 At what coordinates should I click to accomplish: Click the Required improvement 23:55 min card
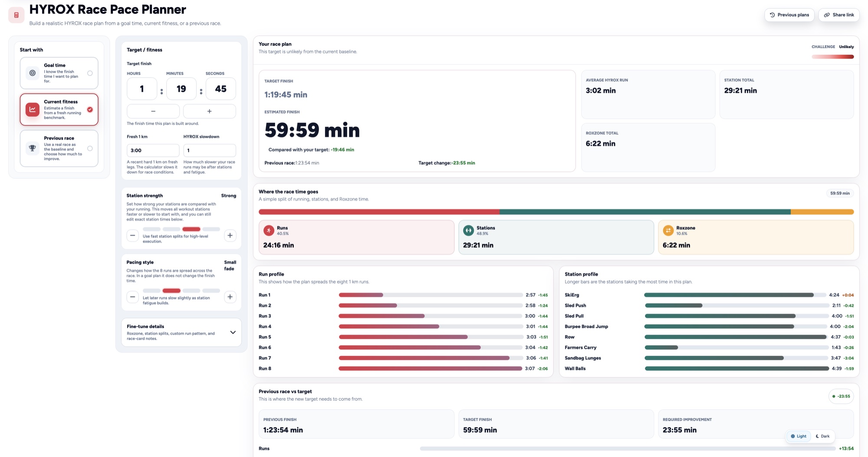click(756, 424)
